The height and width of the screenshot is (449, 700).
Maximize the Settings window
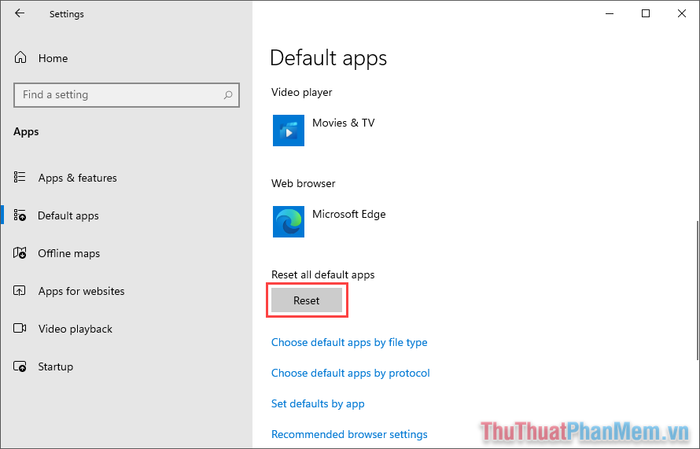[x=646, y=13]
